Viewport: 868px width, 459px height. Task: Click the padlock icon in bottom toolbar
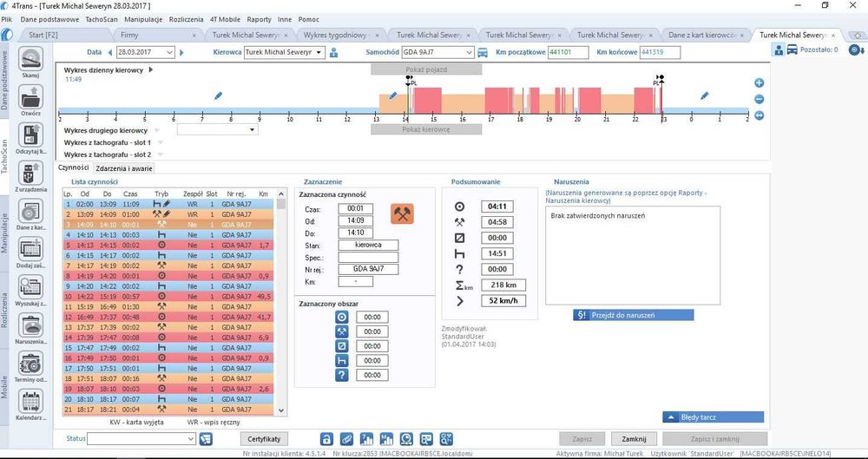click(x=327, y=439)
